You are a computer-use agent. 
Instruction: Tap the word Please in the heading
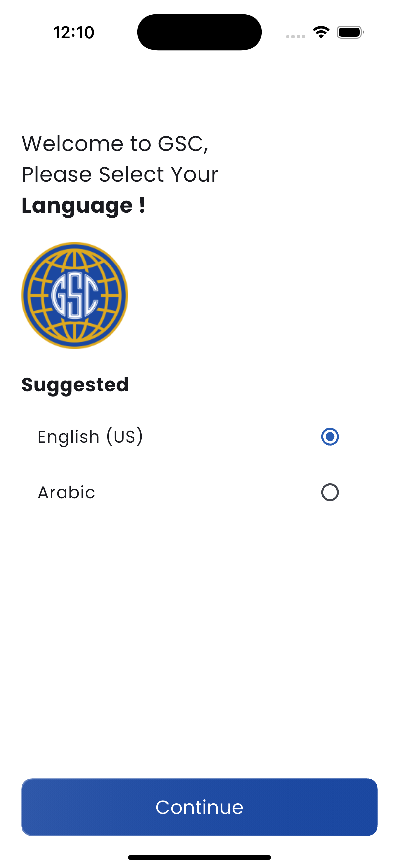57,174
